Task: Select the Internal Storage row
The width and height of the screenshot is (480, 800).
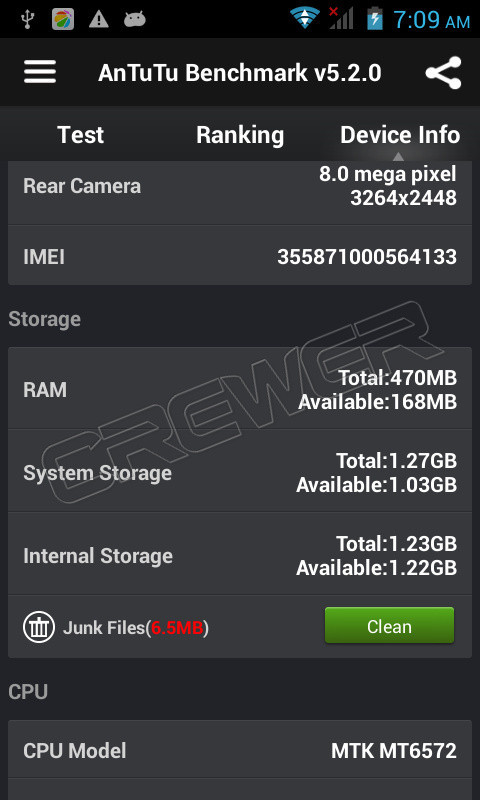Action: pyautogui.click(x=240, y=554)
